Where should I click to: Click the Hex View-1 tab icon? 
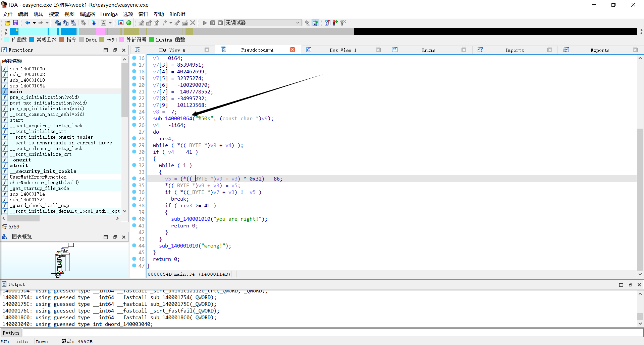click(309, 50)
